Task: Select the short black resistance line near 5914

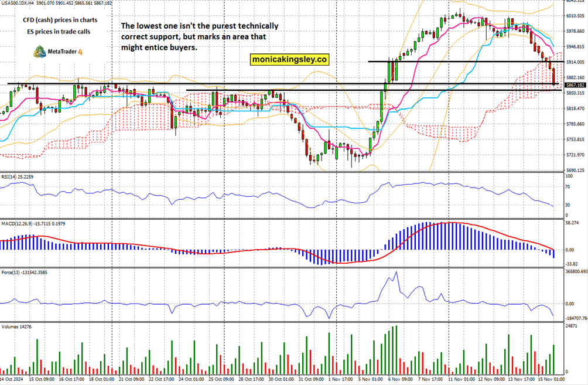Action: pos(457,61)
